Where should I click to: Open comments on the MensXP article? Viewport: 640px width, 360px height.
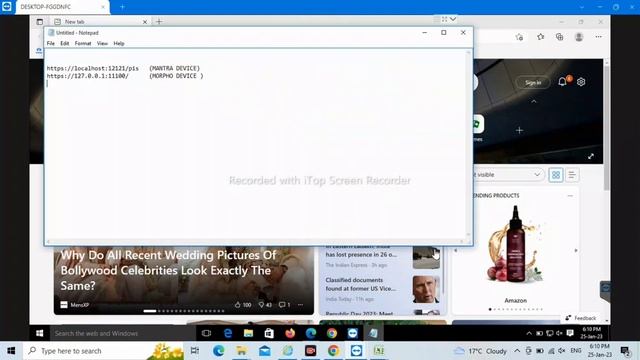[284, 305]
